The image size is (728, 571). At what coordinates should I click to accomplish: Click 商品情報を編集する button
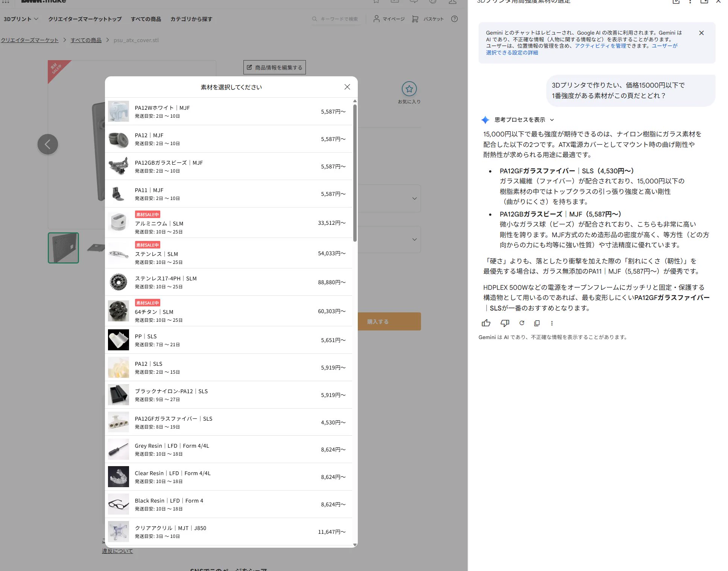coord(275,67)
